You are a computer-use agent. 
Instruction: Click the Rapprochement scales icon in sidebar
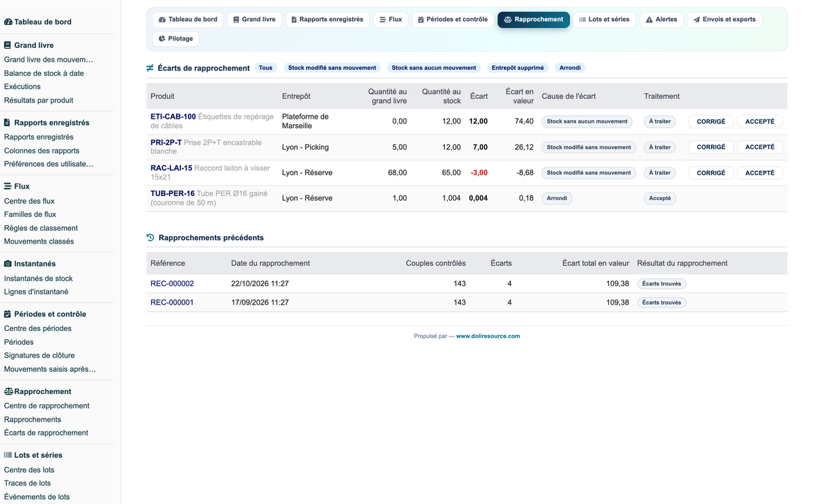click(x=8, y=391)
